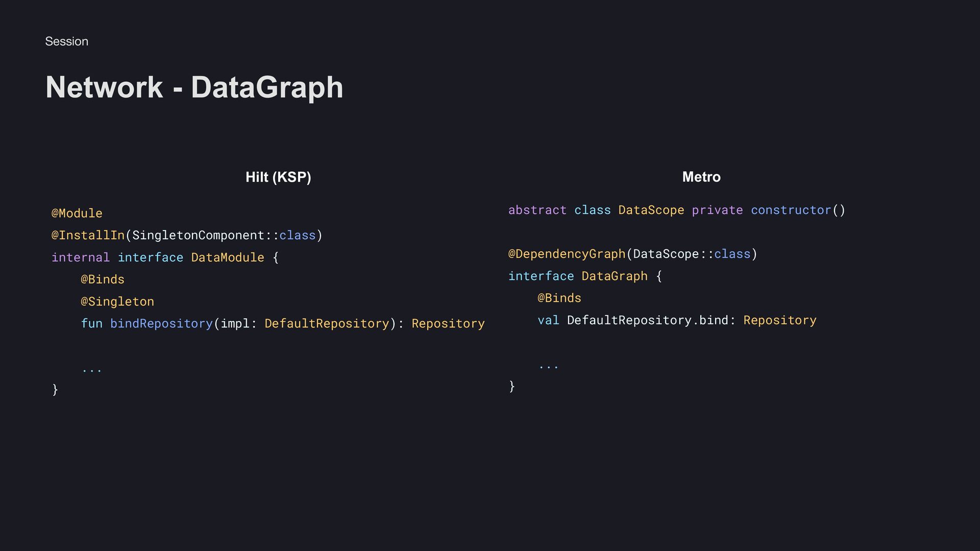The image size is (980, 551).
Task: Click the 'abstract' keyword in Metro code
Action: click(537, 210)
